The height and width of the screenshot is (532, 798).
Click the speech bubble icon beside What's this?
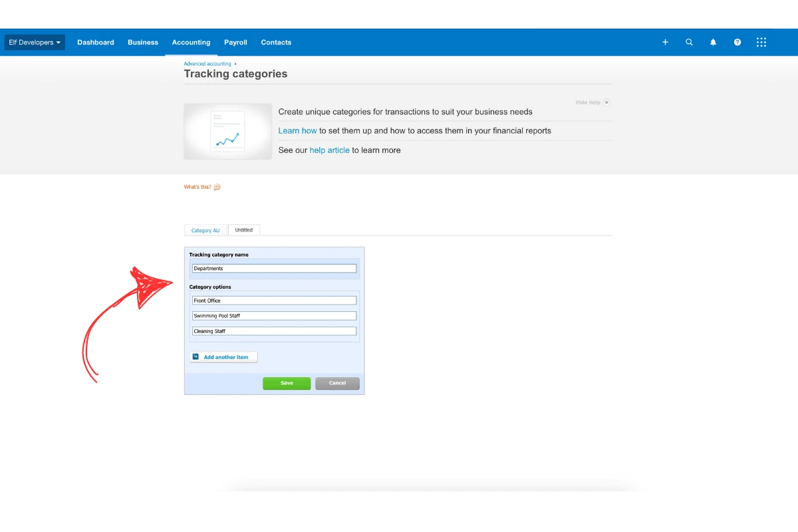(217, 187)
